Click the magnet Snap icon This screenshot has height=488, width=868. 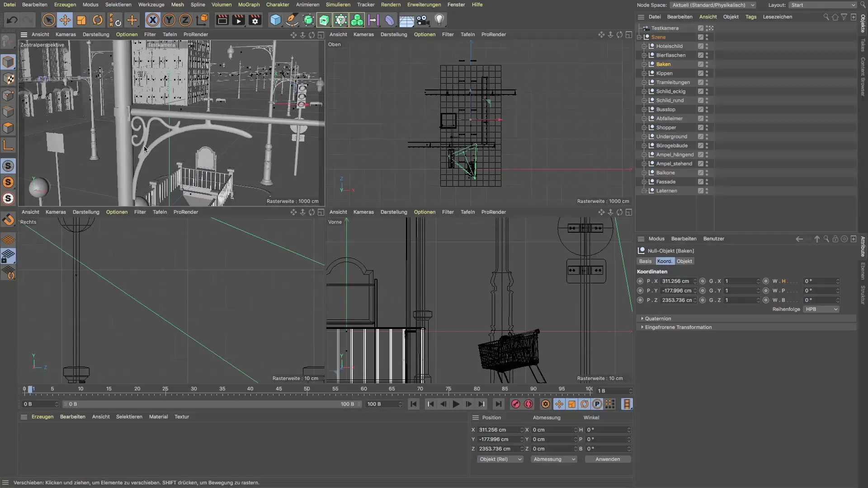(x=8, y=220)
